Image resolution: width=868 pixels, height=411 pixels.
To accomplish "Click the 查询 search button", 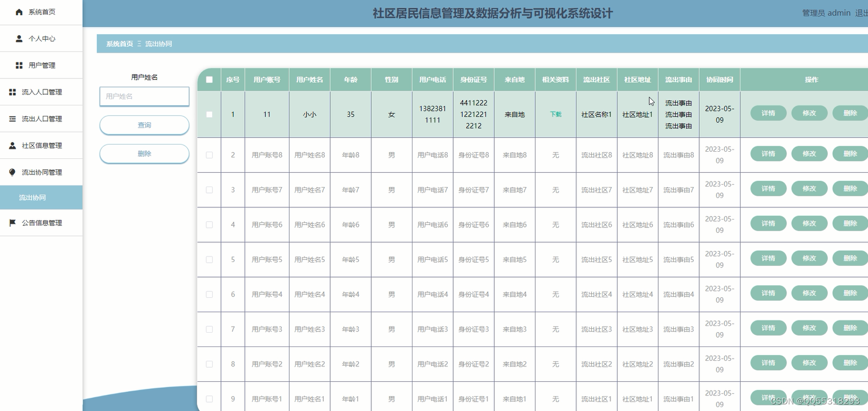I will 144,125.
